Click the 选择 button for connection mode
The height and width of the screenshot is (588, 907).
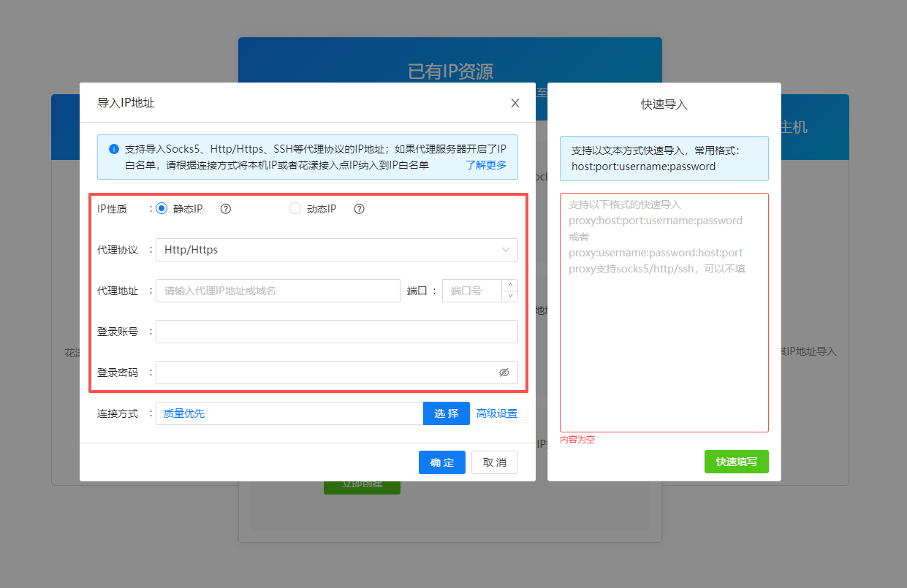[x=446, y=413]
